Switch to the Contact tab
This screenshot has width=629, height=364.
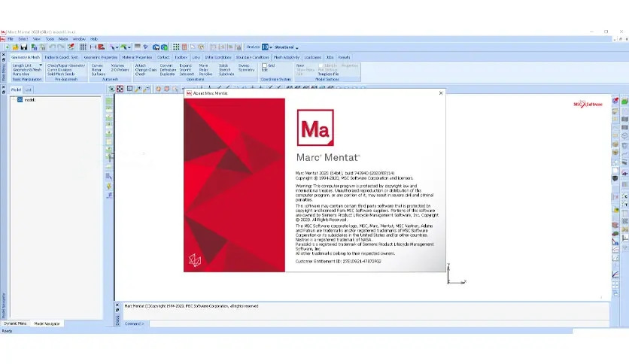click(163, 57)
